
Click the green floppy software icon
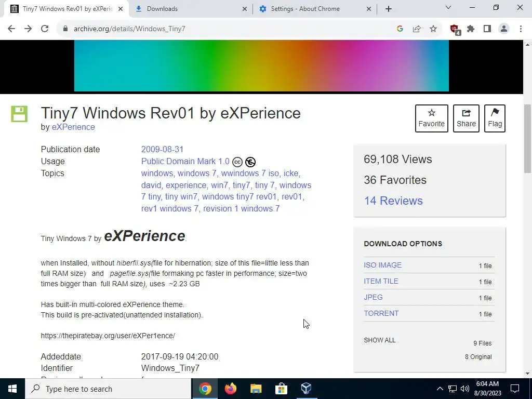tap(19, 114)
